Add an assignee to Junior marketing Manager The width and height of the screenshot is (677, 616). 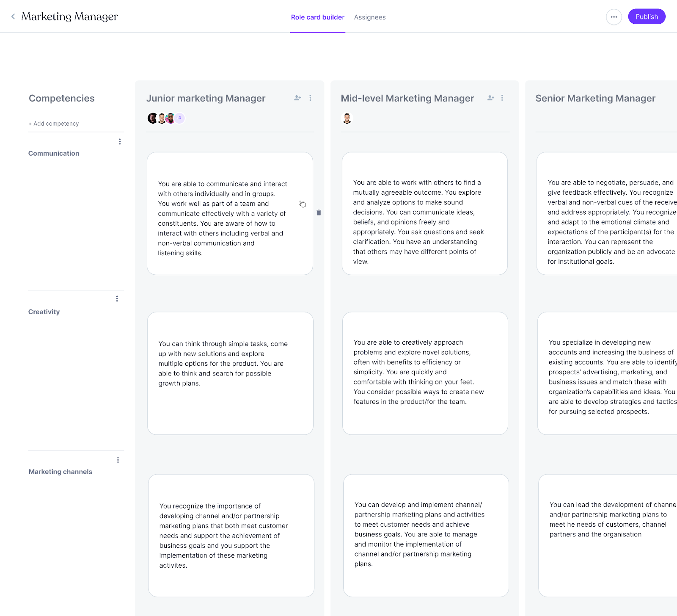pos(297,98)
